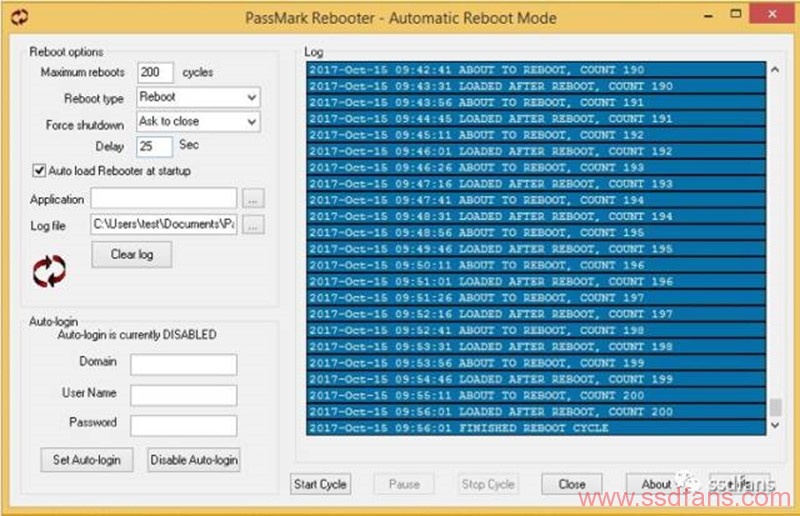This screenshot has width=800, height=516.
Task: Select log row 09:49:46 LOADED AFTER REBOOT, COUNT 195
Action: pyautogui.click(x=536, y=250)
